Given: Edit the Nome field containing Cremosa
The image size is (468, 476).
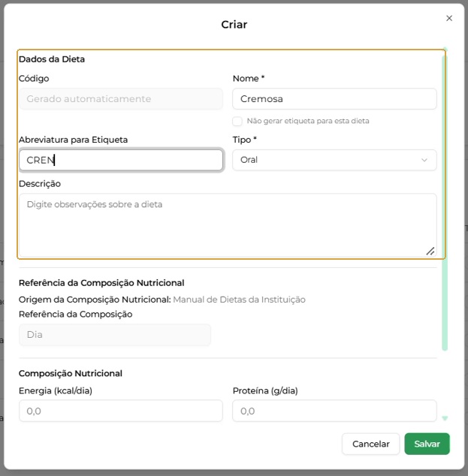Looking at the screenshot, I should 334,98.
